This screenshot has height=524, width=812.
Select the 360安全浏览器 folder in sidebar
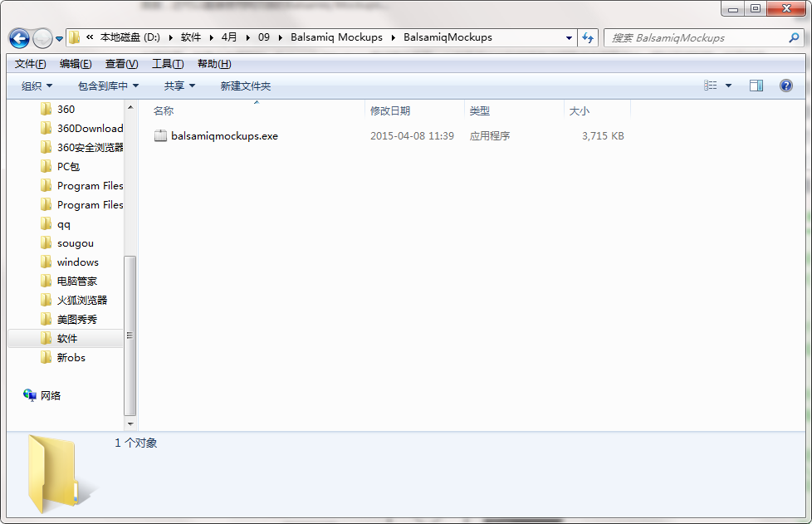(90, 148)
